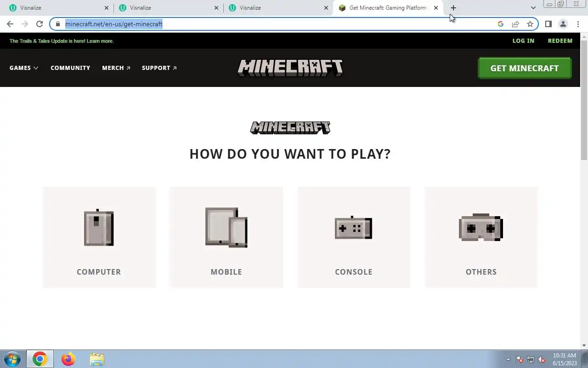This screenshot has height=368, width=588.
Task: Click the network tray icon
Action: (531, 359)
